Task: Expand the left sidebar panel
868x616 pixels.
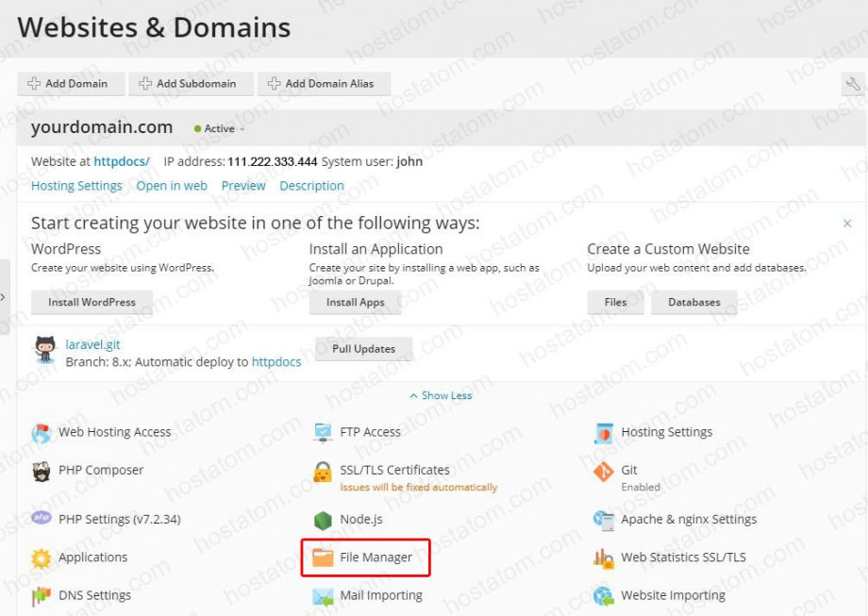Action: [x=5, y=296]
